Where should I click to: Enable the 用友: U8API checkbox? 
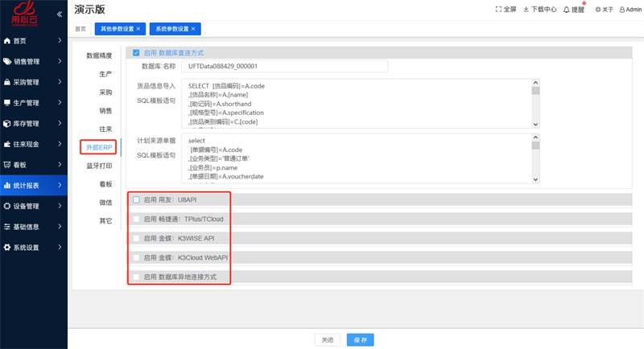tap(136, 199)
